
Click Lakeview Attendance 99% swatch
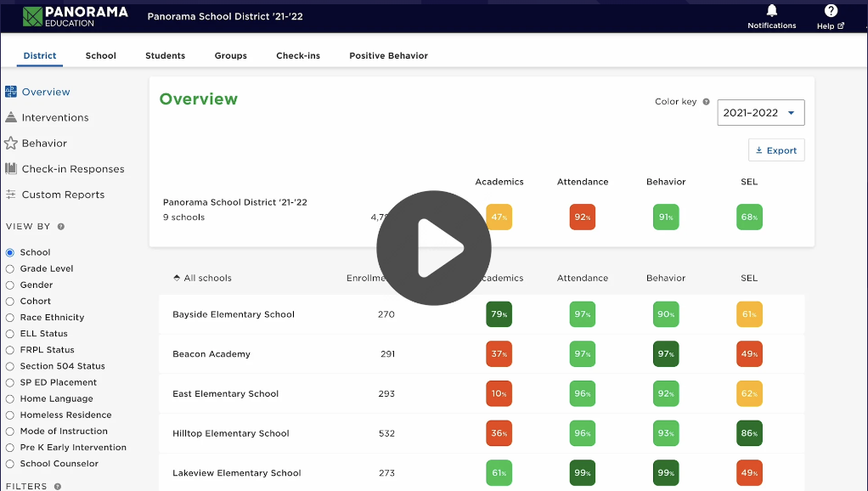583,472
